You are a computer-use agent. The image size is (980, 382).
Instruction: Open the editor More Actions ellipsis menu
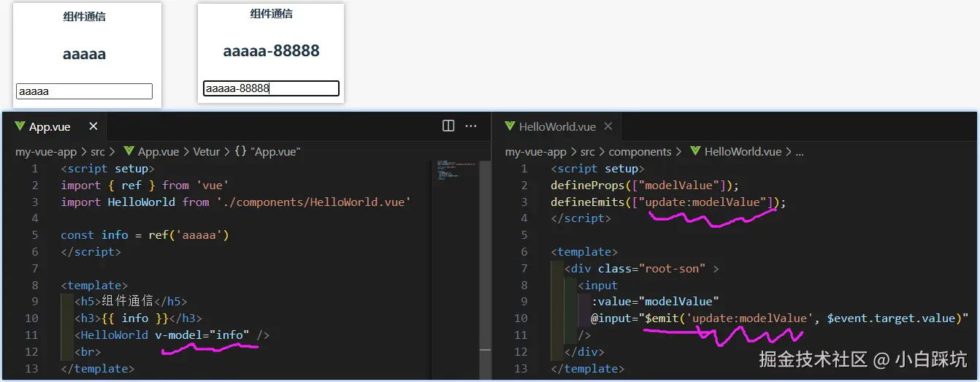point(471,126)
